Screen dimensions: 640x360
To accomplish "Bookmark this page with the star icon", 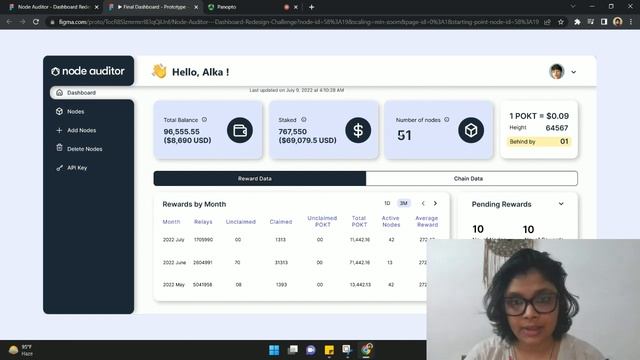I will coord(561,22).
